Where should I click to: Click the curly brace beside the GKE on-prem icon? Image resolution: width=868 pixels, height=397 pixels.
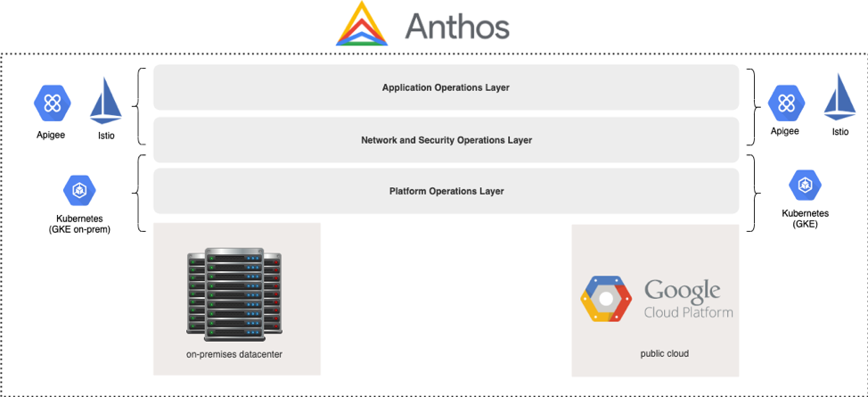tap(139, 192)
